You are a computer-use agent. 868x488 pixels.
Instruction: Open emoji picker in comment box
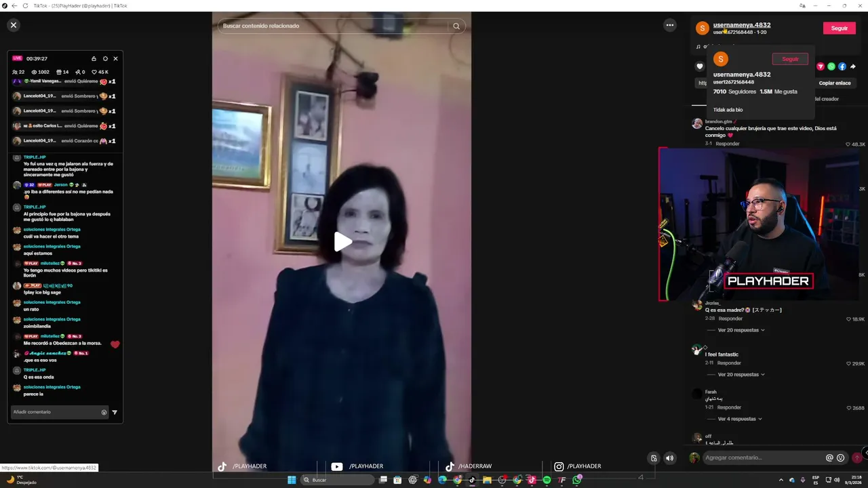tap(841, 458)
